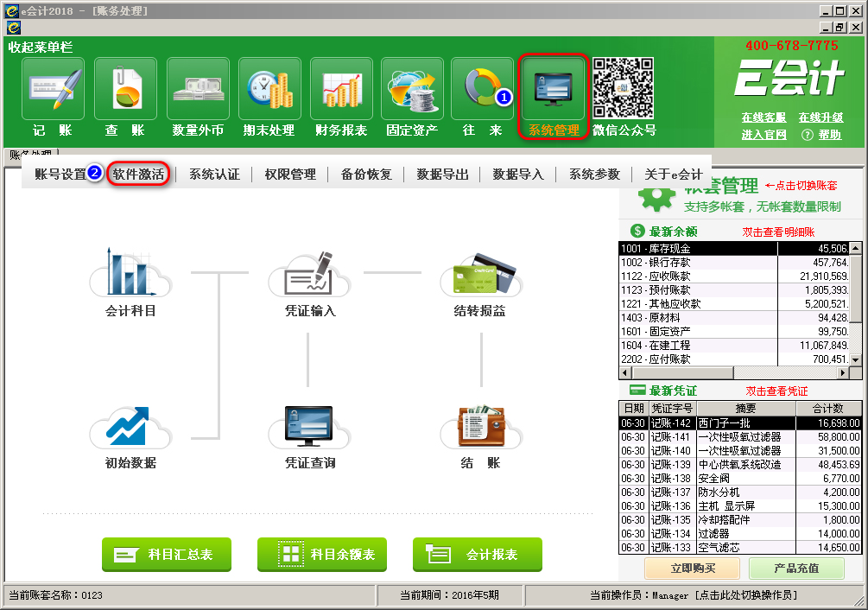Click the 立即购买 buy now button

693,569
